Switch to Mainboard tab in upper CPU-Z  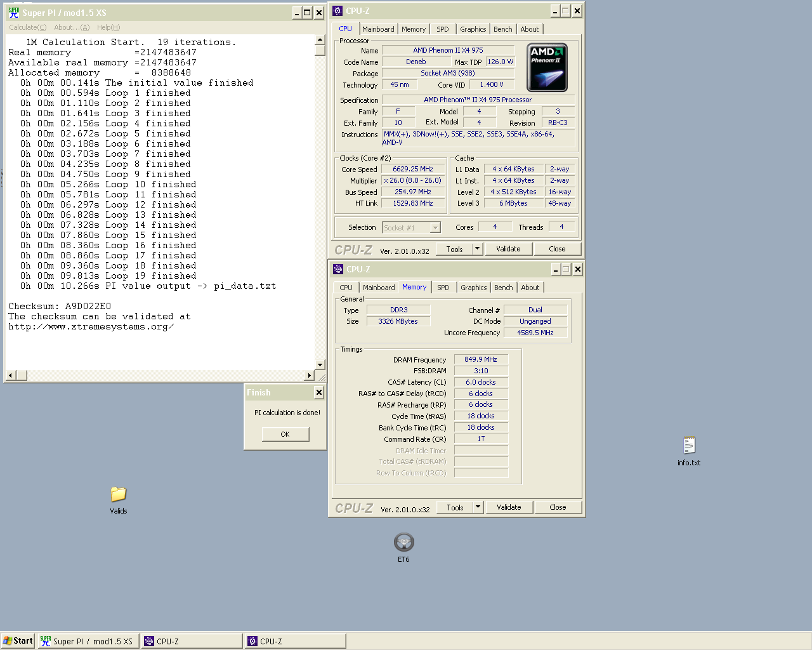pyautogui.click(x=378, y=29)
